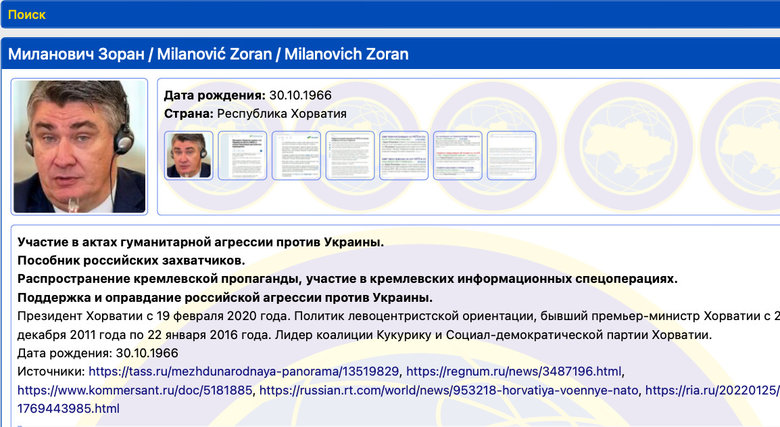Click the 'Пособник российских захватчиков.' line

click(131, 260)
